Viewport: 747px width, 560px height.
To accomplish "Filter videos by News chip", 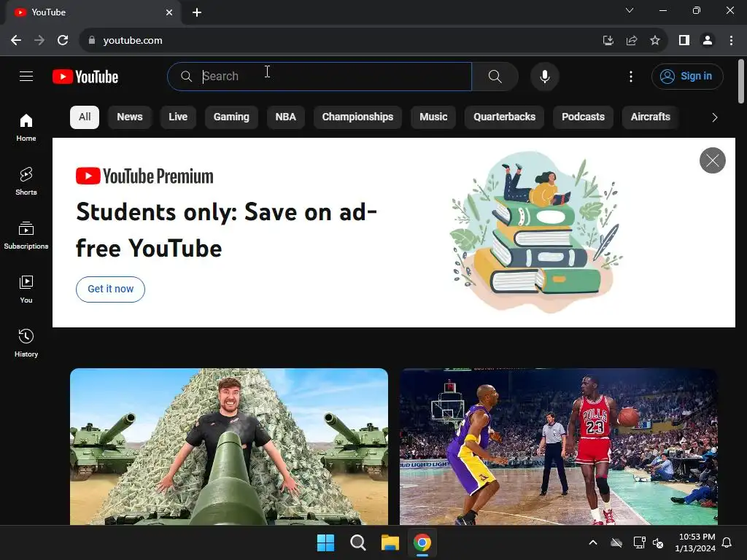I will click(130, 117).
